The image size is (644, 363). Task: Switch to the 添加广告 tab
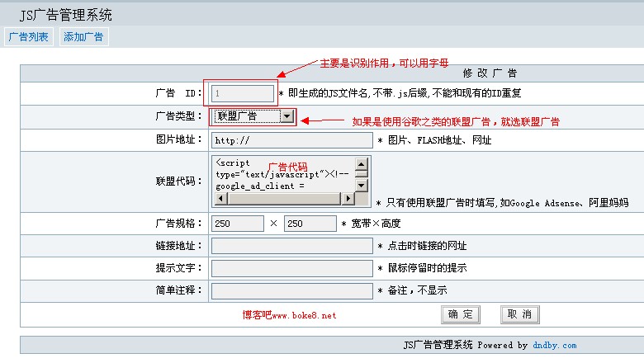pyautogui.click(x=83, y=37)
